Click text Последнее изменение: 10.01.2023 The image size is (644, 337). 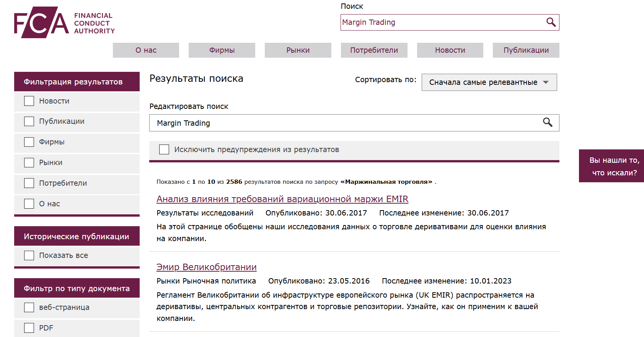coord(447,281)
